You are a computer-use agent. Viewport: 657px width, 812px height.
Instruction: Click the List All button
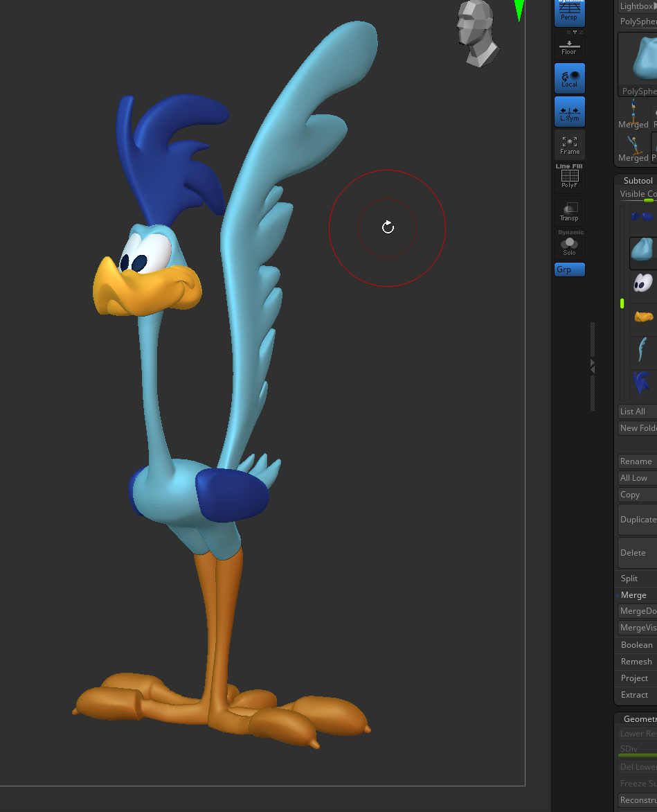638,411
